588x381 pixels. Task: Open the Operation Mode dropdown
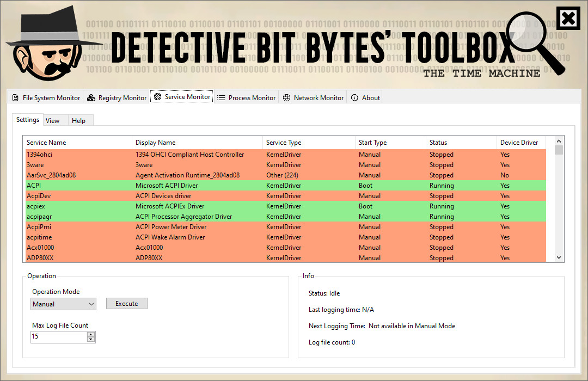[63, 304]
